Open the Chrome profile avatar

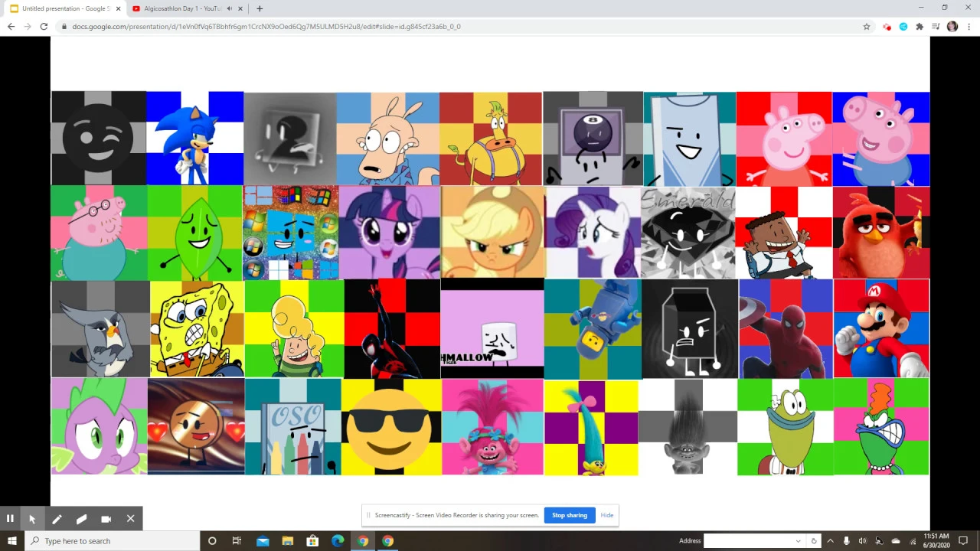click(x=952, y=26)
